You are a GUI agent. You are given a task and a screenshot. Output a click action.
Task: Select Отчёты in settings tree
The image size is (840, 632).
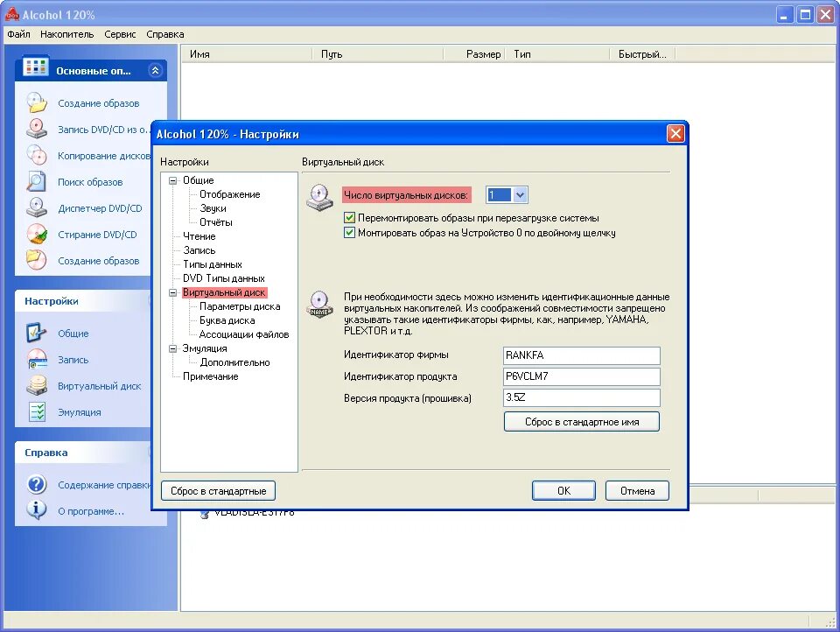[216, 222]
